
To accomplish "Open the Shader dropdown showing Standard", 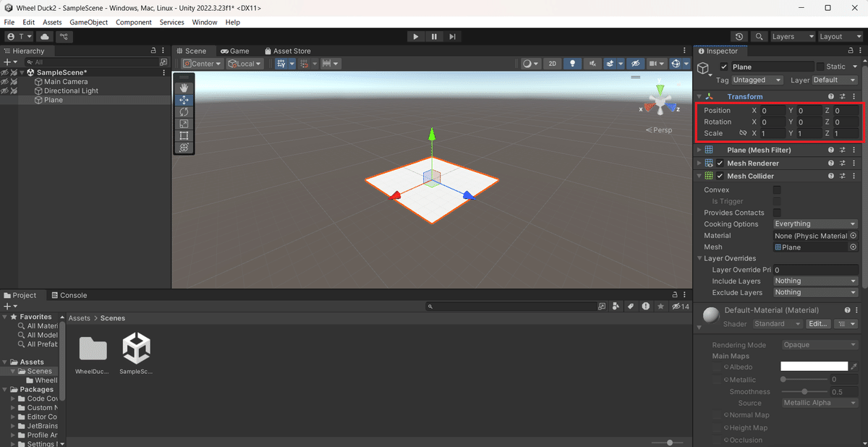I will 778,324.
